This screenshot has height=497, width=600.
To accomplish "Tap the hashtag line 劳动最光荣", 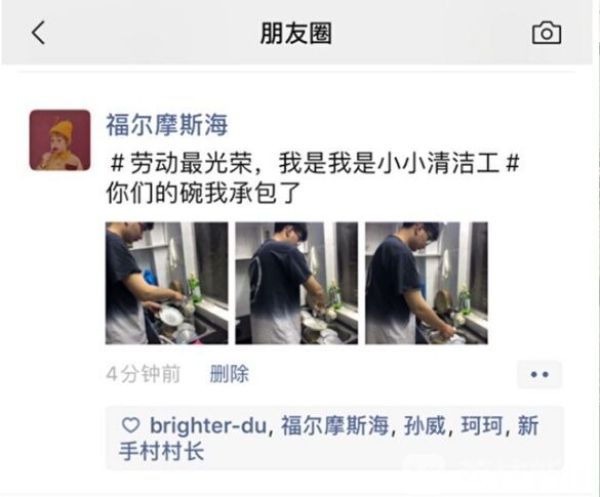I will (314, 163).
